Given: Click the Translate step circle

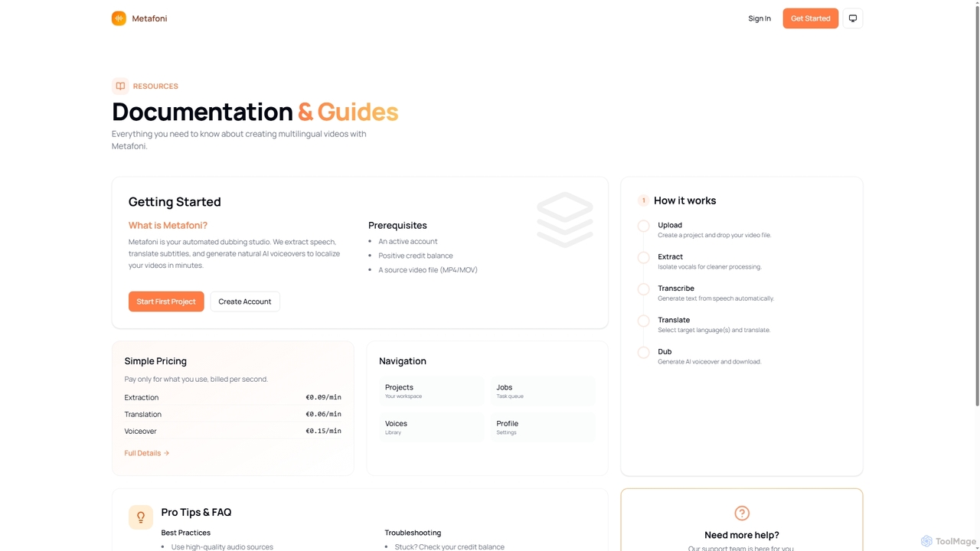Looking at the screenshot, I should coord(643,321).
